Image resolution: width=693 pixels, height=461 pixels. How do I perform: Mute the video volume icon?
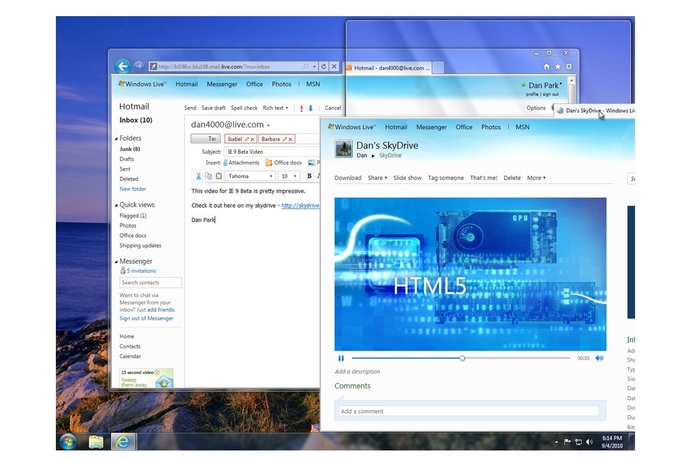coord(599,358)
